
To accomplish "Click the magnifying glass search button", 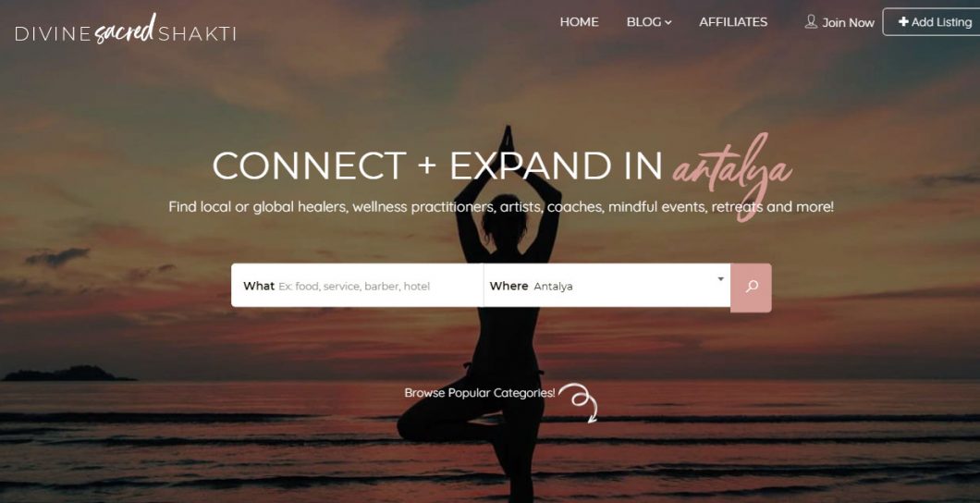I will pyautogui.click(x=751, y=287).
